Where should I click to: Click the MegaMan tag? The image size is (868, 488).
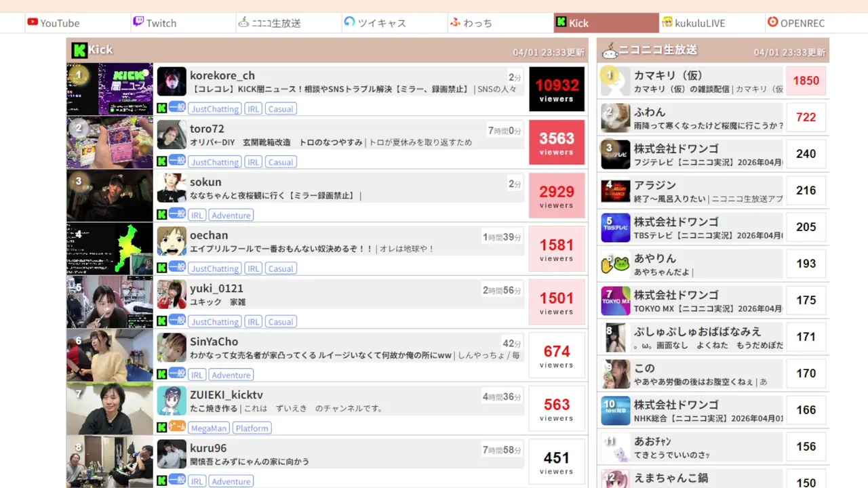[x=208, y=428]
